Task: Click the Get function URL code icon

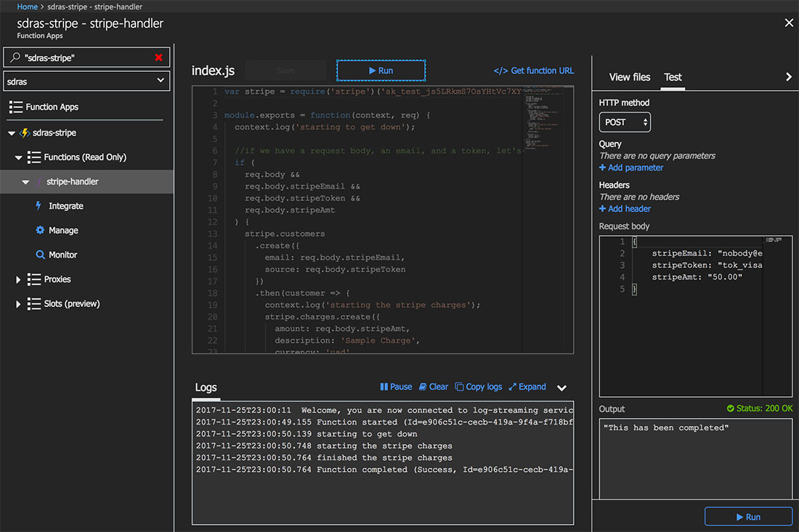Action: click(500, 70)
